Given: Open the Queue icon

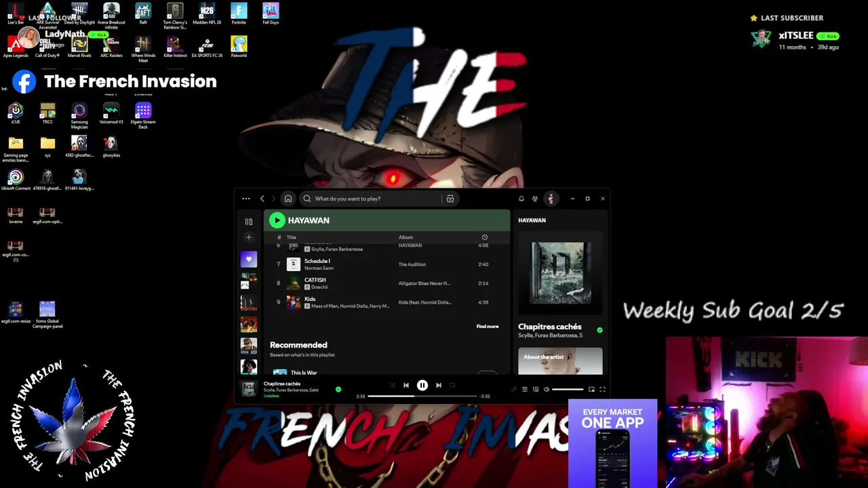Looking at the screenshot, I should (x=525, y=389).
